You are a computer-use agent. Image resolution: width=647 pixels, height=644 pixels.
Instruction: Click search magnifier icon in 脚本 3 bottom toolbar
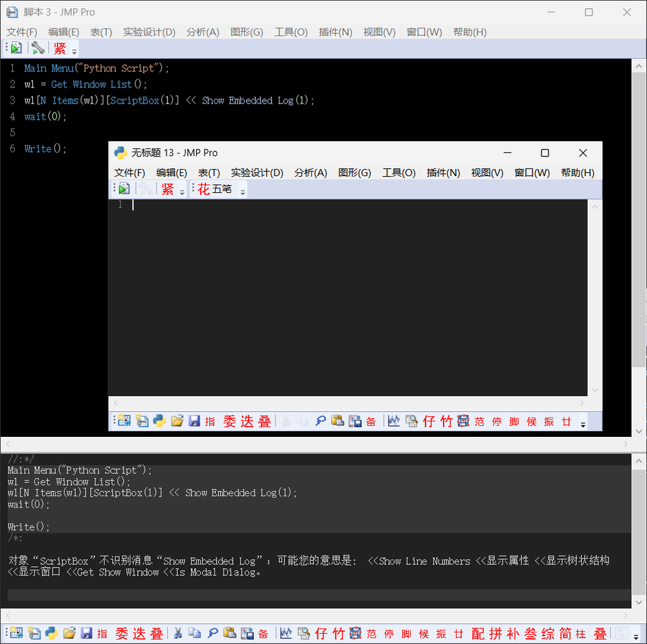coord(213,633)
